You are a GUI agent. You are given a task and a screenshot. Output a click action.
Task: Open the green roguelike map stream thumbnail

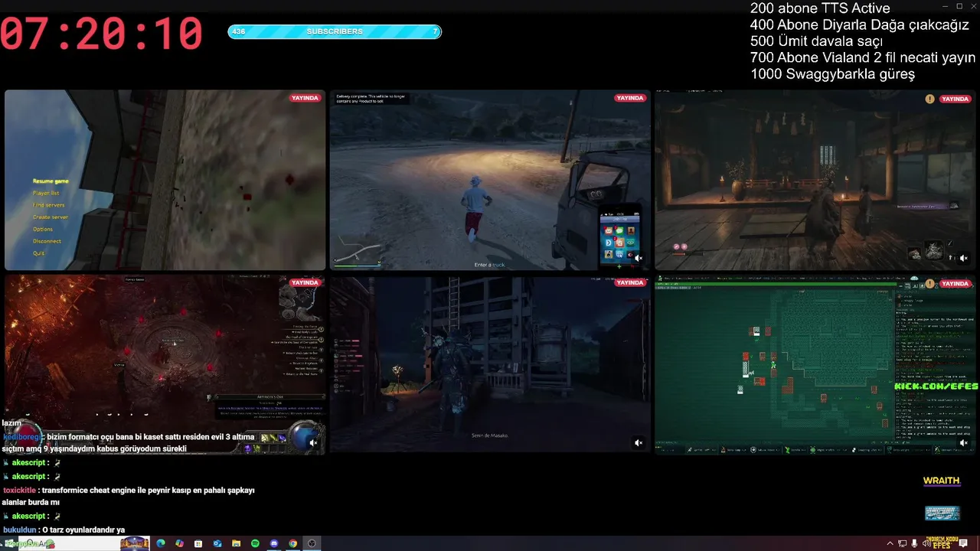coord(815,364)
